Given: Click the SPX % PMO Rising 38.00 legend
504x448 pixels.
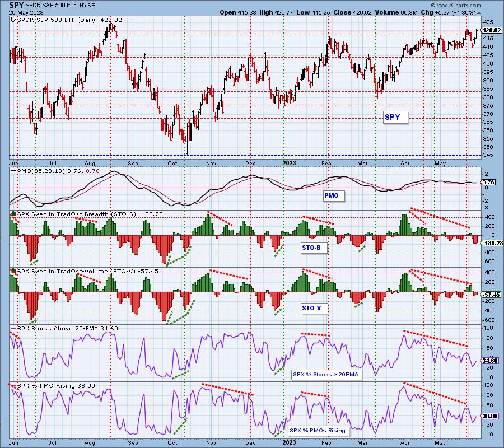Looking at the screenshot, I should tap(53, 386).
